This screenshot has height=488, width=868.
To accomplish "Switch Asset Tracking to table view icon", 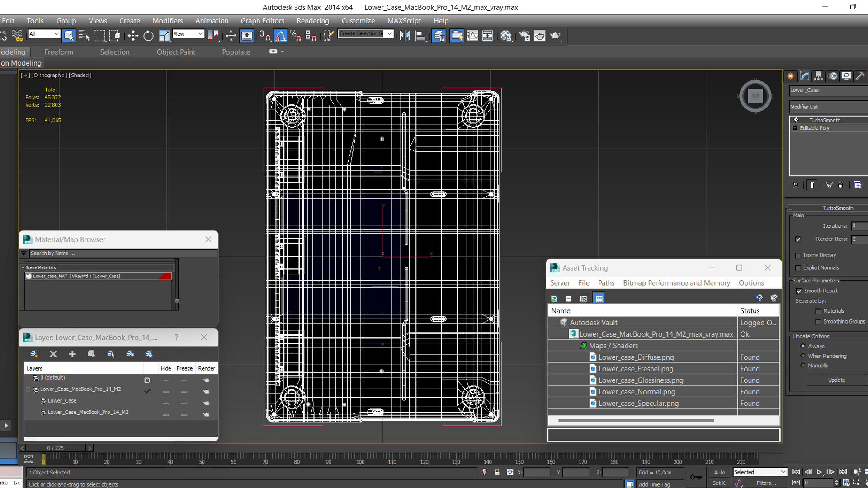I will 599,298.
